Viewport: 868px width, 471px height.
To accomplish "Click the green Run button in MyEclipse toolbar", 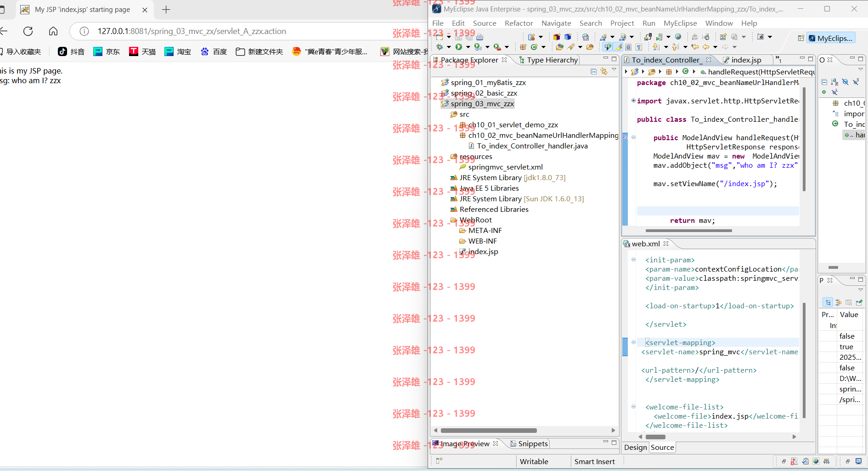I will (459, 47).
